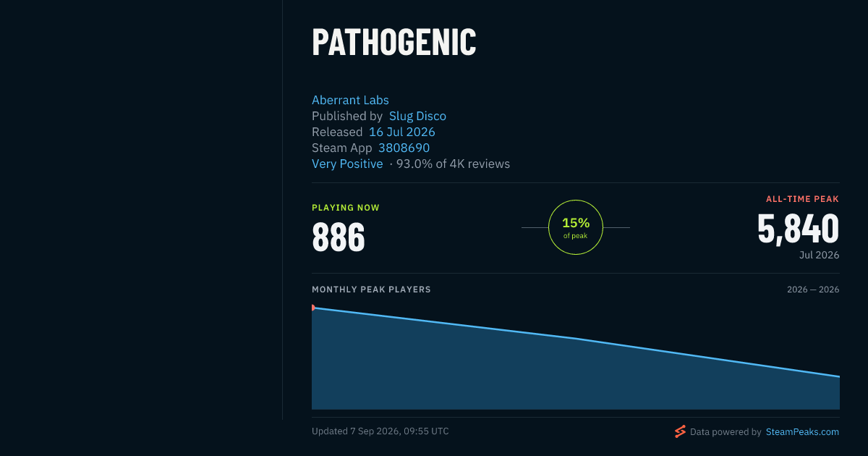Click the red marker at chart start
The height and width of the screenshot is (456, 868).
[x=312, y=308]
